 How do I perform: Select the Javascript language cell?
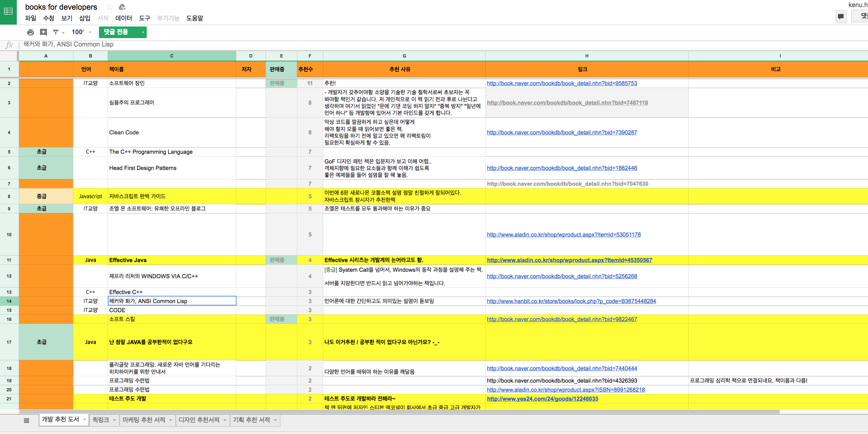click(90, 196)
